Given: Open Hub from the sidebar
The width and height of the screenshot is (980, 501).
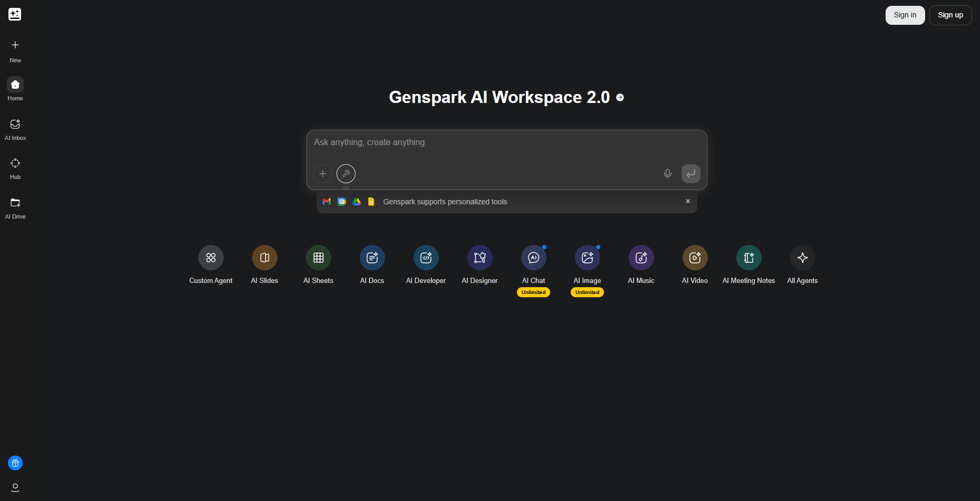Looking at the screenshot, I should point(15,168).
